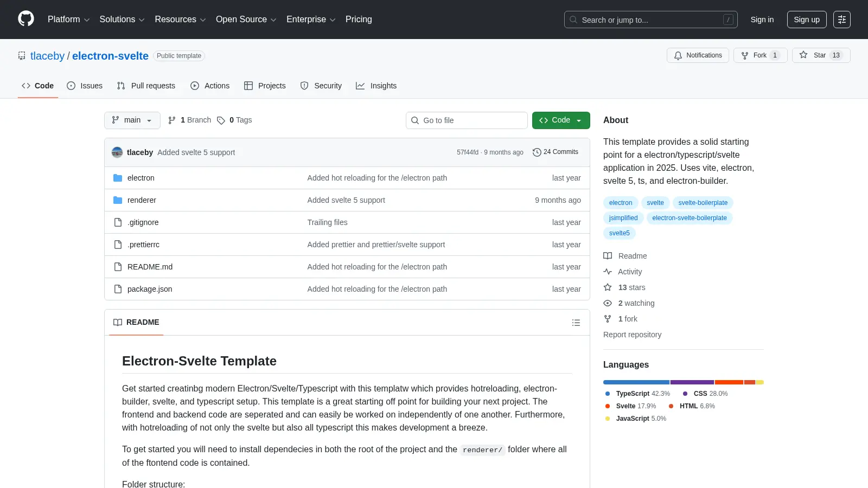Open the tlaceby owner profile link
The image size is (868, 488).
point(47,56)
